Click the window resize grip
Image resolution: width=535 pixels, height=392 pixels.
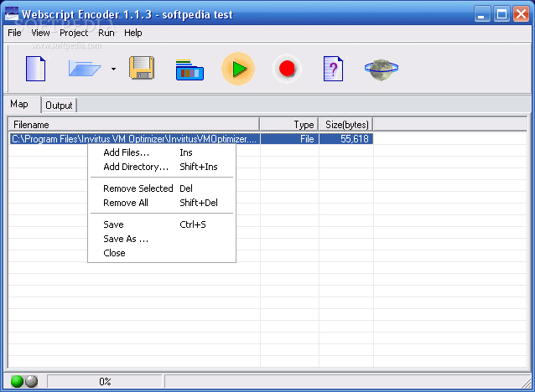(526, 383)
